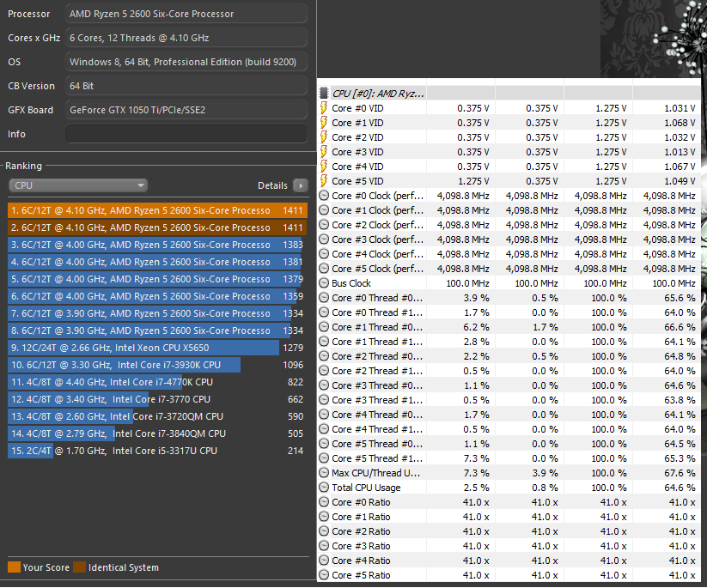Click the Cores x GHz value field
707x588 pixels.
pos(186,38)
